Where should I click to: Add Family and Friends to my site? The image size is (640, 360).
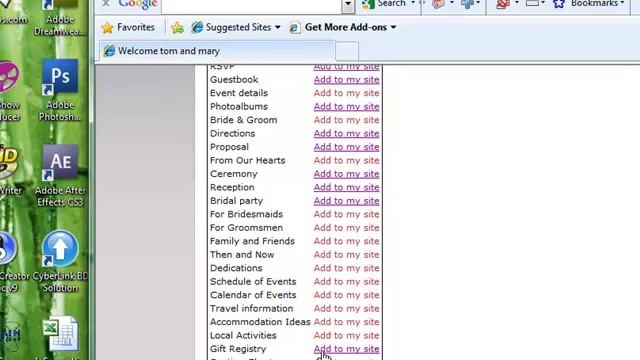[x=347, y=241]
